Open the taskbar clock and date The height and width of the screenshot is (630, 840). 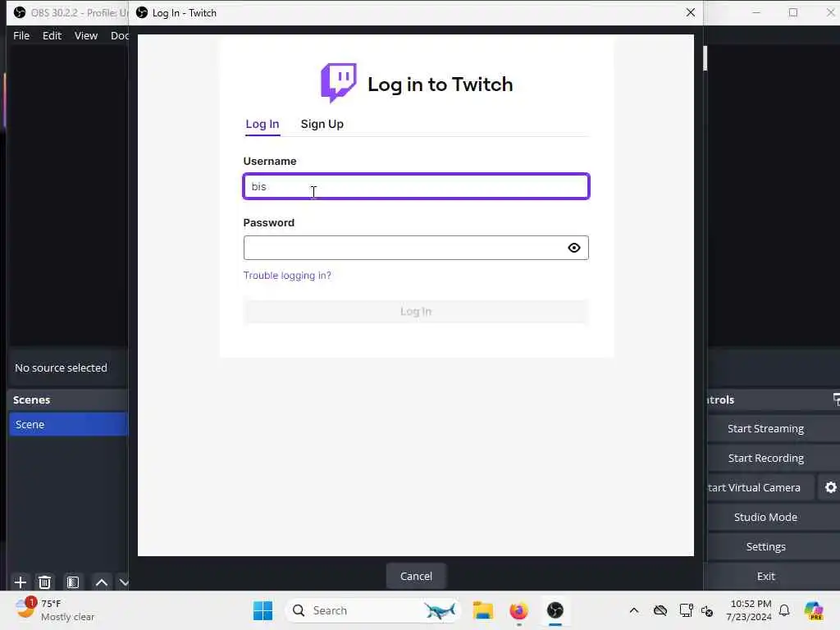[750, 610]
